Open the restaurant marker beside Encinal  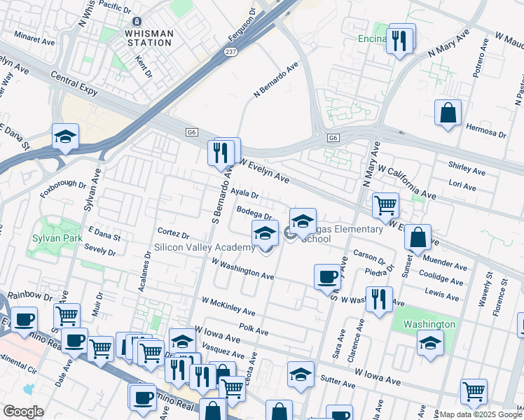point(399,41)
